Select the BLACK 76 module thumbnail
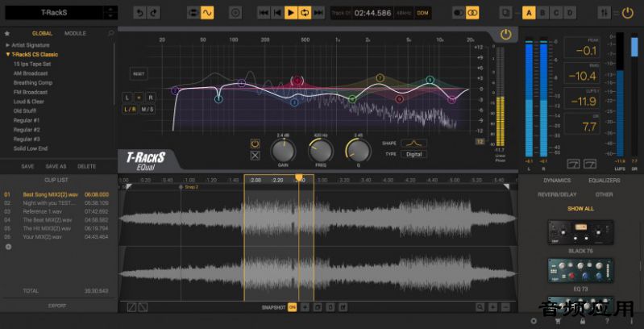This screenshot has width=644, height=329. (581, 232)
